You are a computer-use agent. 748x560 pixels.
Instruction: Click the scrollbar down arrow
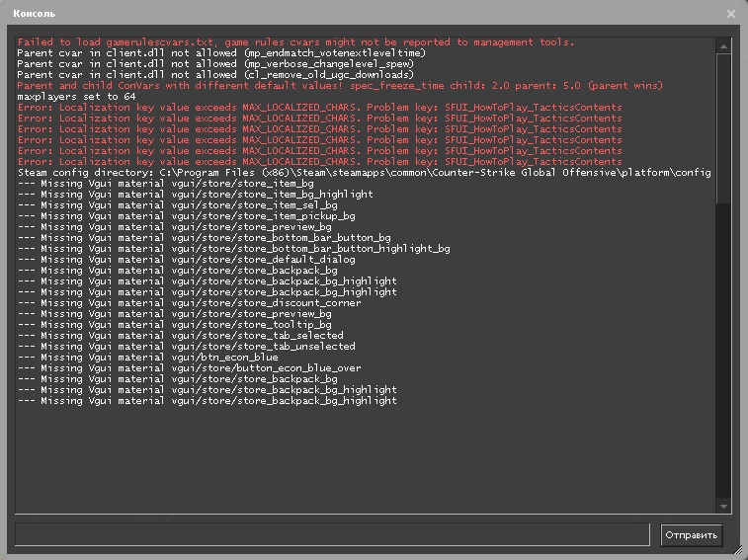[x=723, y=507]
